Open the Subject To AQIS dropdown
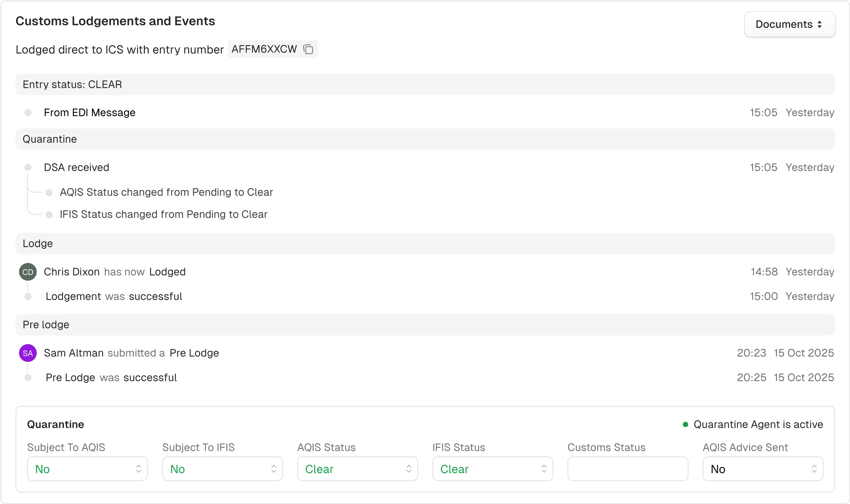 (87, 469)
